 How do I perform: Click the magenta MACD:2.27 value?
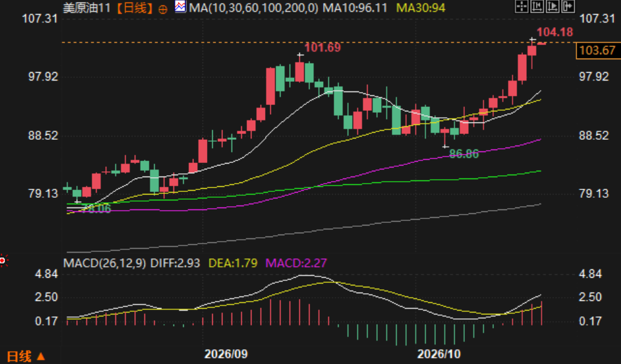click(296, 263)
